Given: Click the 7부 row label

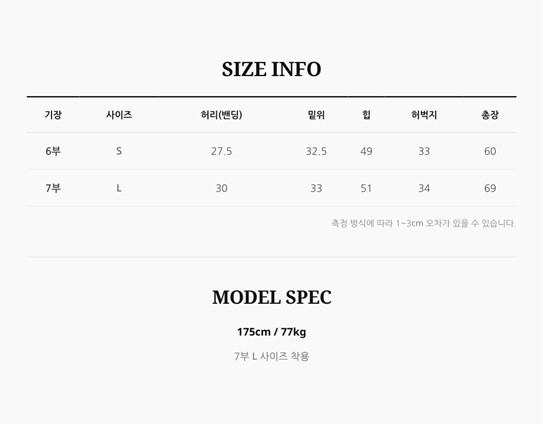Looking at the screenshot, I should point(53,188).
